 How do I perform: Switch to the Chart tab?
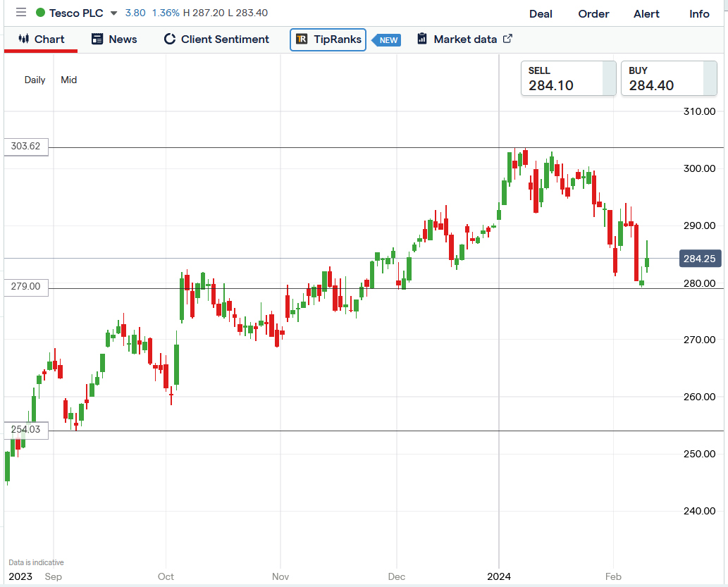click(x=41, y=39)
